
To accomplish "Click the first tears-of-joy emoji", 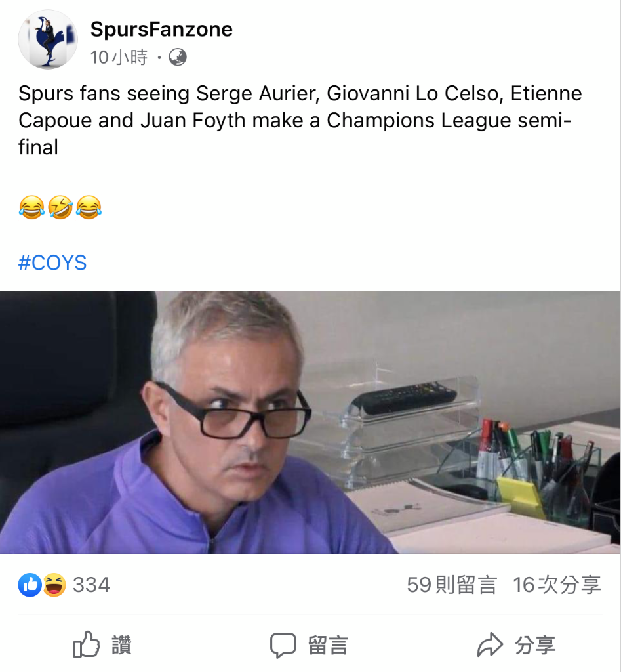I will pyautogui.click(x=31, y=207).
